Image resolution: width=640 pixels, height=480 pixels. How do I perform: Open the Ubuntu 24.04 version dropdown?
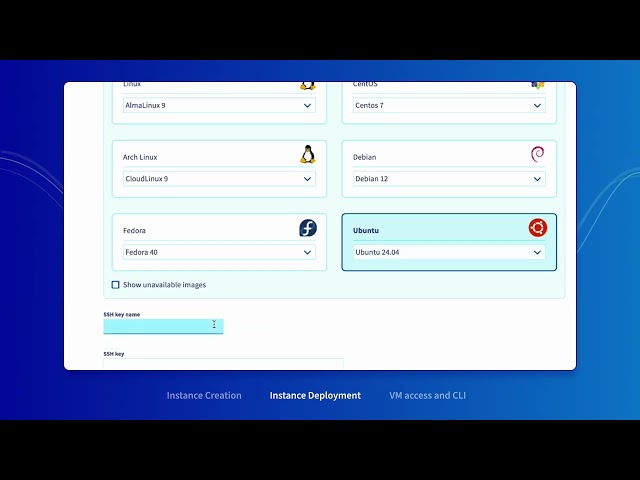[449, 252]
